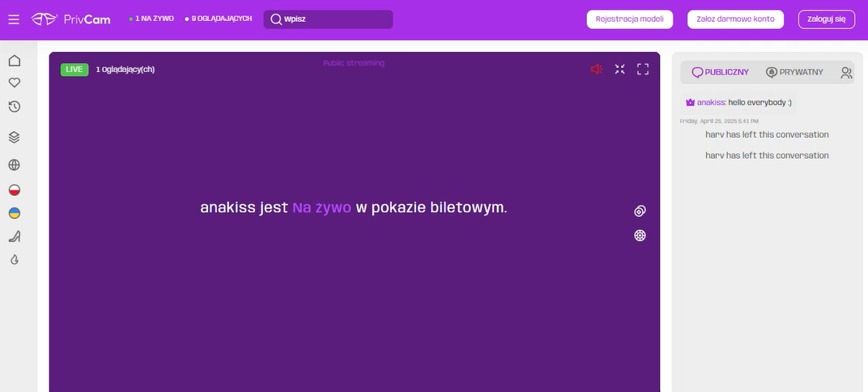This screenshot has height=392, width=868.
Task: Open favorites heart icon in sidebar
Action: [x=14, y=83]
